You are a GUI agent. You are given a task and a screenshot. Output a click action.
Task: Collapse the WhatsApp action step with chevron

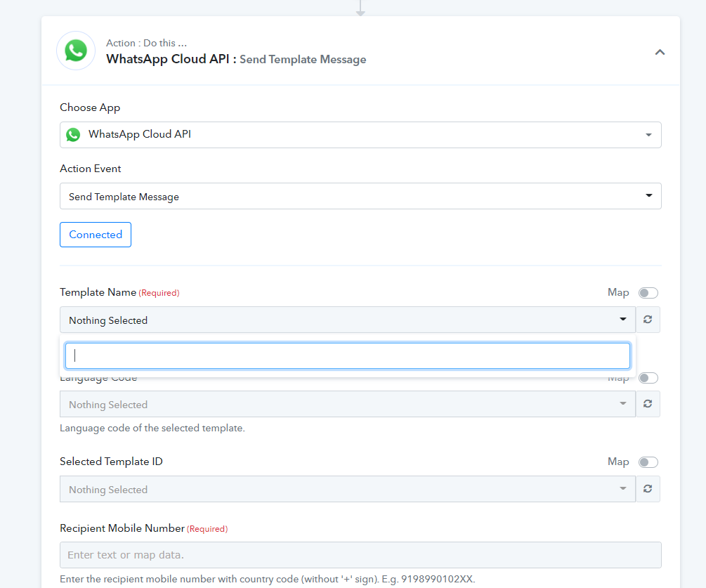660,52
